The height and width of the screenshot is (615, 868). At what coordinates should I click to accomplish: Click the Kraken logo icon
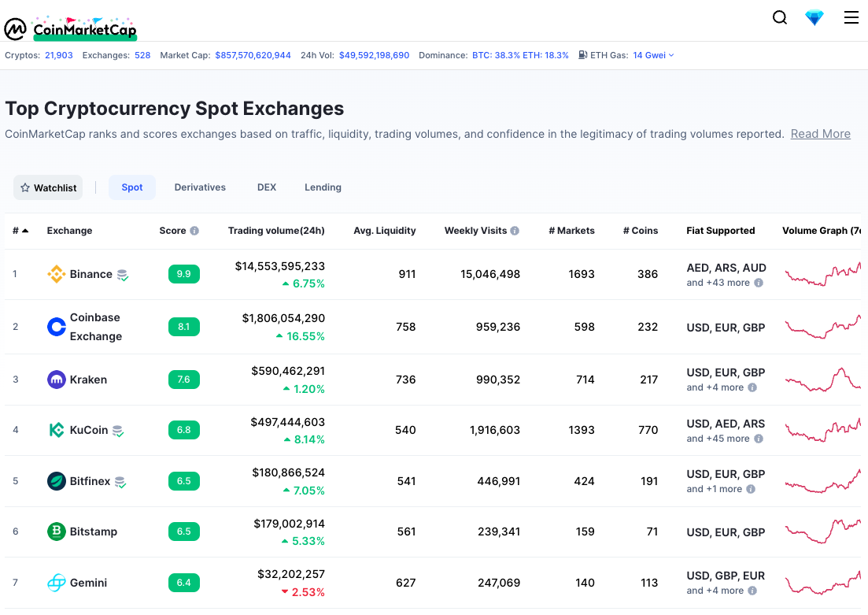pos(57,380)
